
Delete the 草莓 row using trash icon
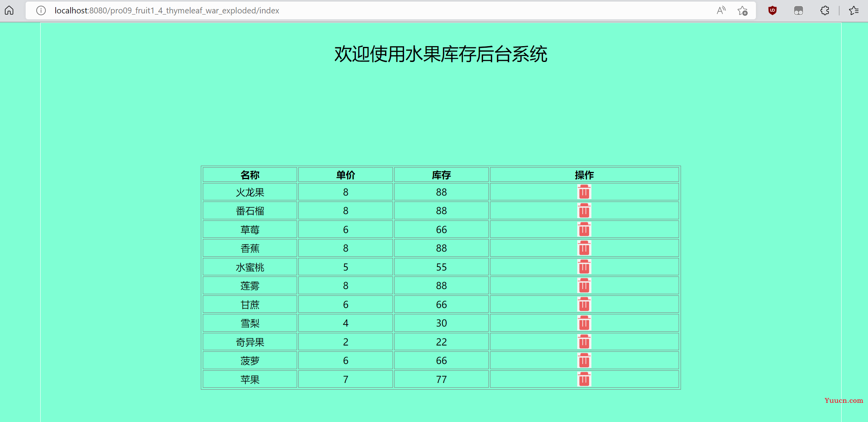tap(584, 230)
